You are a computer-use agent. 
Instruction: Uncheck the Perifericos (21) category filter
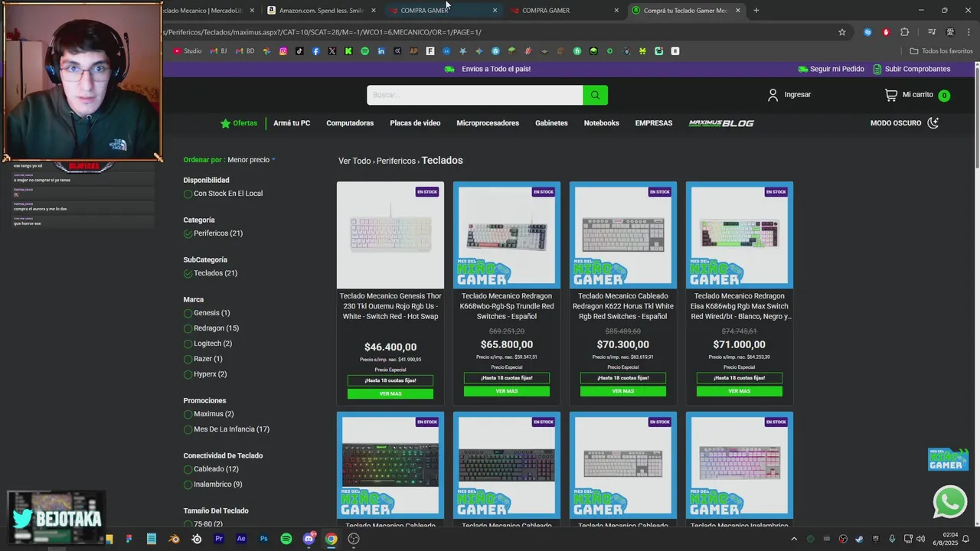coord(188,233)
